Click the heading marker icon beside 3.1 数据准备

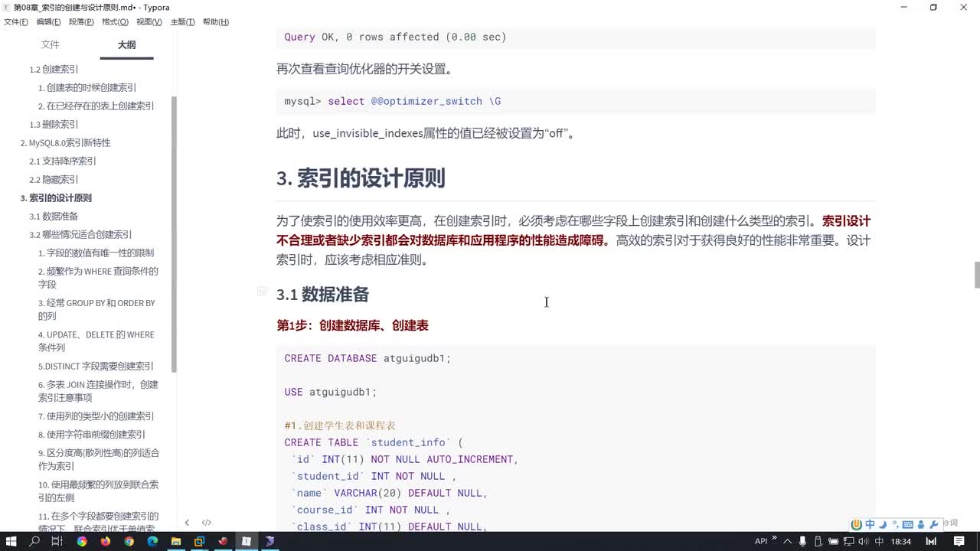pyautogui.click(x=262, y=291)
